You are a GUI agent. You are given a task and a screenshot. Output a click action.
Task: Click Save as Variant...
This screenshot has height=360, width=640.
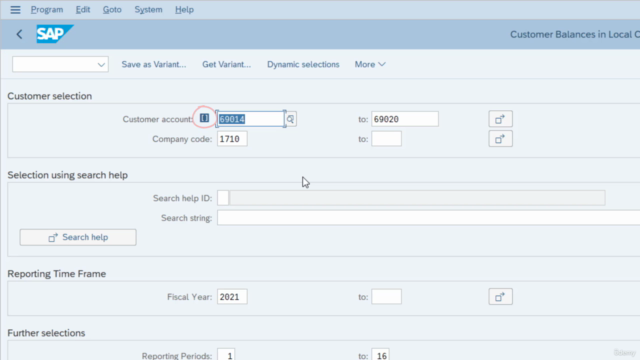point(154,64)
